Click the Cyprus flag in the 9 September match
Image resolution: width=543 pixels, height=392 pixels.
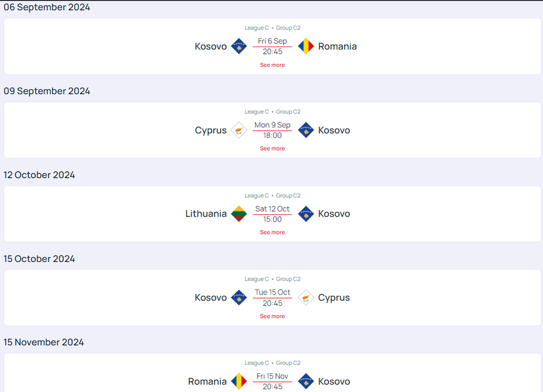tap(239, 130)
